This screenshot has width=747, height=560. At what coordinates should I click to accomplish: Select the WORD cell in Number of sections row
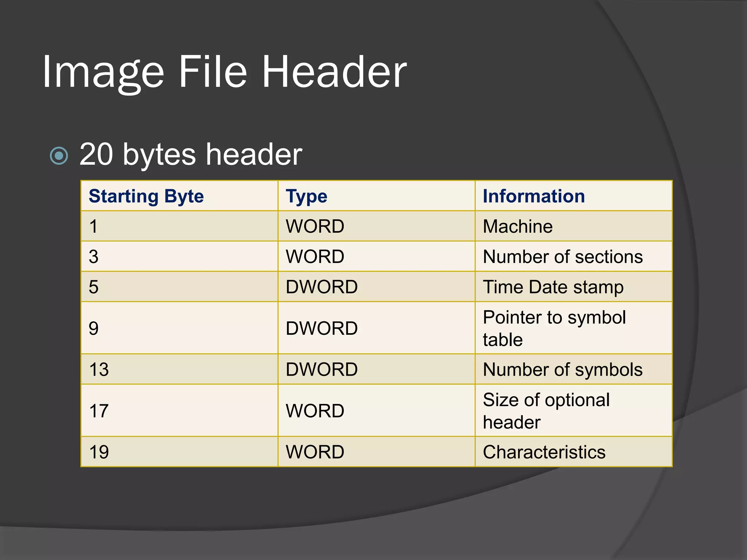click(376, 256)
